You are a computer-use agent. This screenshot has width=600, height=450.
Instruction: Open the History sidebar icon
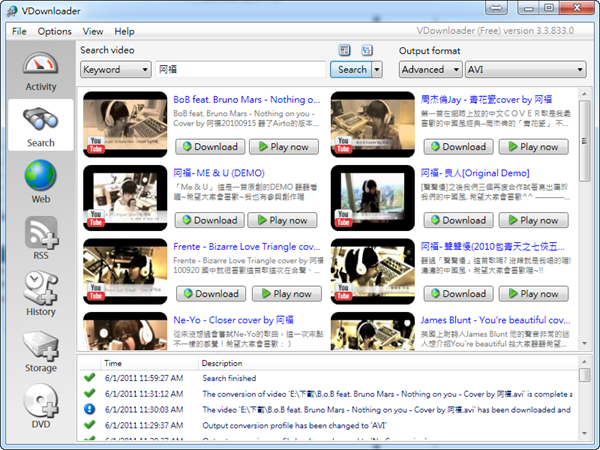(x=41, y=288)
